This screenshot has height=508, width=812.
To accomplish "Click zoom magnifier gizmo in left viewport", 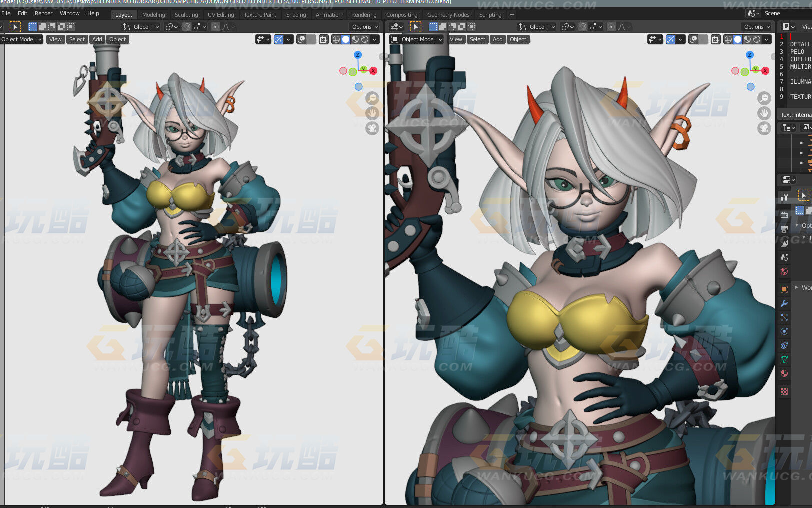I will pyautogui.click(x=372, y=98).
